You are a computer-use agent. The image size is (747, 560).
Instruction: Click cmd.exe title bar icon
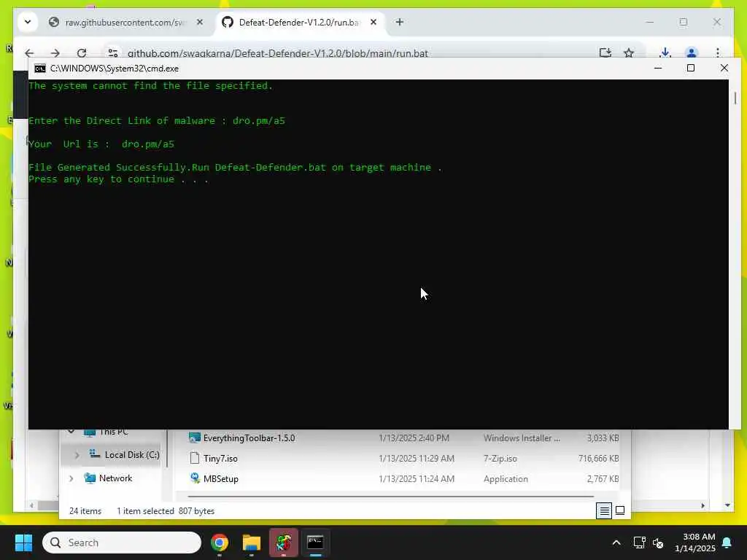(40, 69)
